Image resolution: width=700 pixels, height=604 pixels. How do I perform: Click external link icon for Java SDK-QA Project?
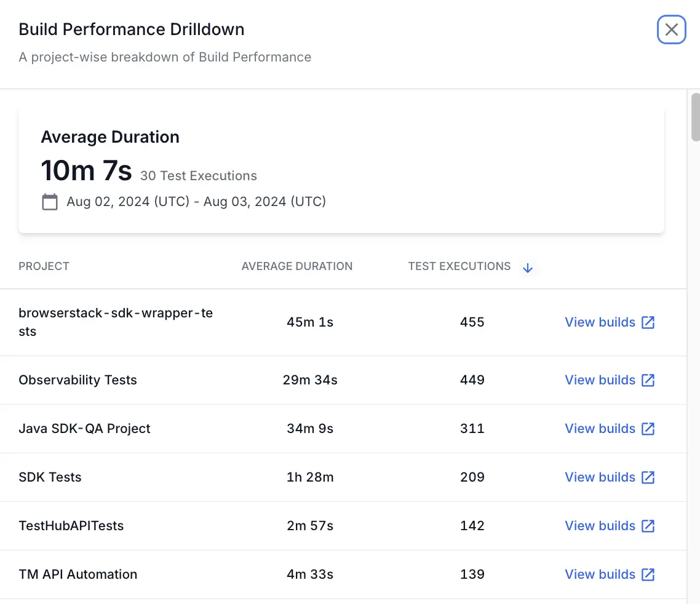tap(648, 429)
